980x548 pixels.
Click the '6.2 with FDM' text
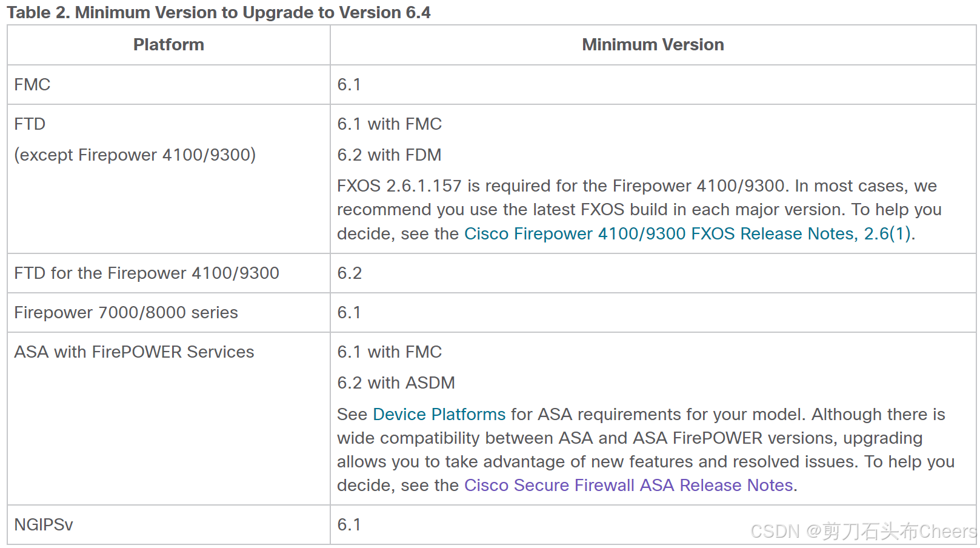389,155
